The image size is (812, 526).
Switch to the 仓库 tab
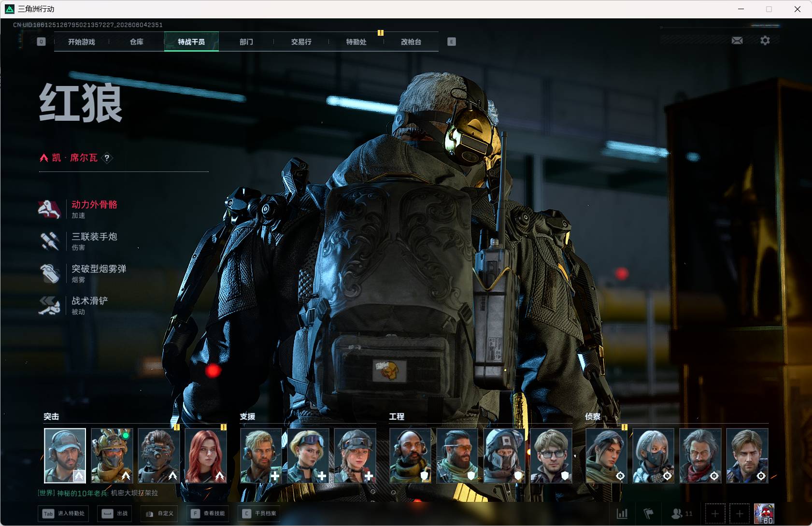[137, 42]
